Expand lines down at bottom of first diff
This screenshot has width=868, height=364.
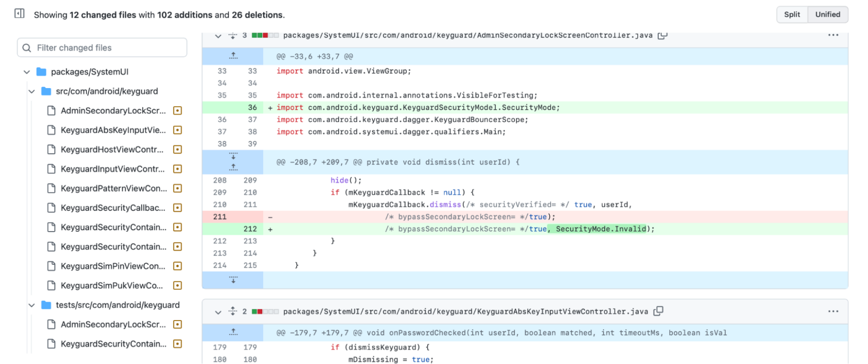click(x=233, y=280)
